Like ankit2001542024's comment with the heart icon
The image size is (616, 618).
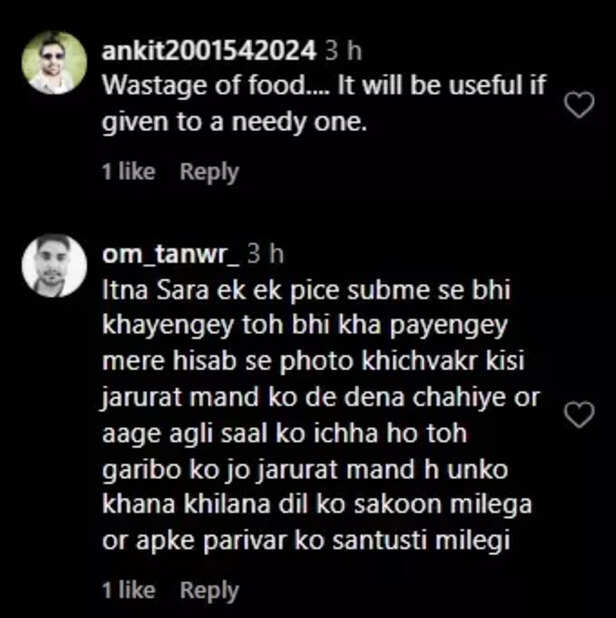click(x=579, y=105)
